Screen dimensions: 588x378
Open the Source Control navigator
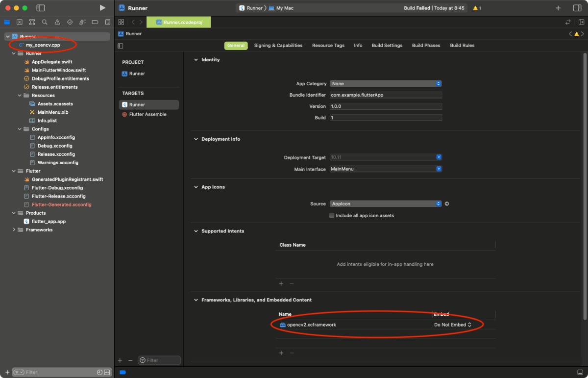[20, 22]
